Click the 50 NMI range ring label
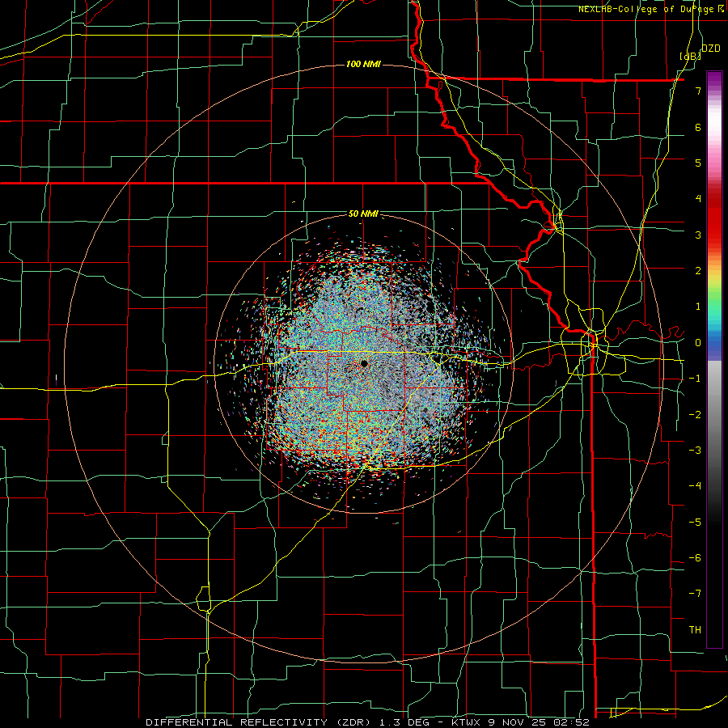728x728 pixels. click(x=363, y=214)
